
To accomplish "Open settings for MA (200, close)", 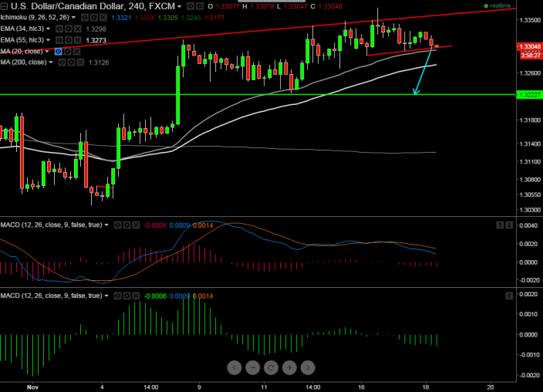I will (x=71, y=63).
